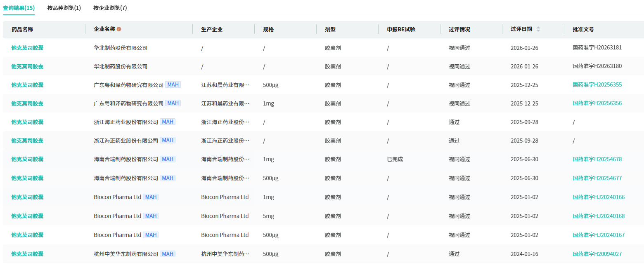Click 江苏和晨药业 producer in 500μg row
Screen dimensions: 644x265
[225, 85]
